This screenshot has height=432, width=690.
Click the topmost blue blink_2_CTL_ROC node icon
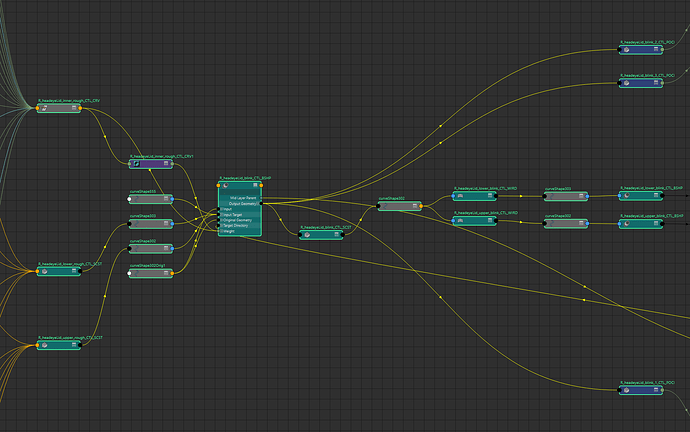tap(626, 49)
